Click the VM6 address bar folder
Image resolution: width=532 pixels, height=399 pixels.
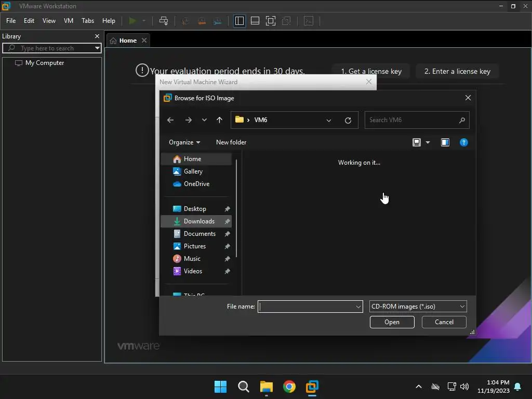261,120
